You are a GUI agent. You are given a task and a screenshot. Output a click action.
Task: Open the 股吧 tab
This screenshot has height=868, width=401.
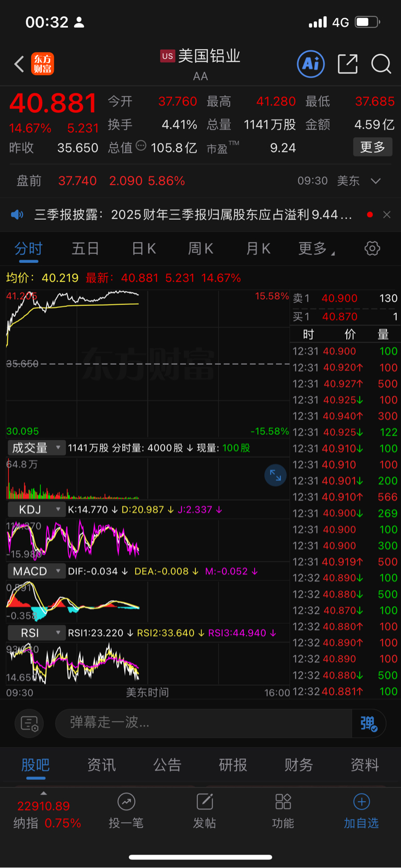(36, 765)
